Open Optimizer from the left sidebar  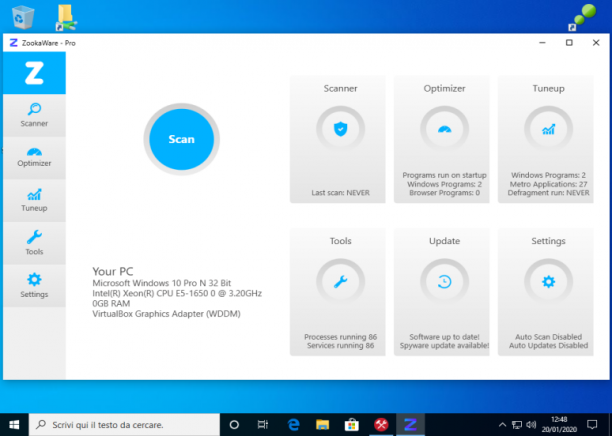point(34,158)
